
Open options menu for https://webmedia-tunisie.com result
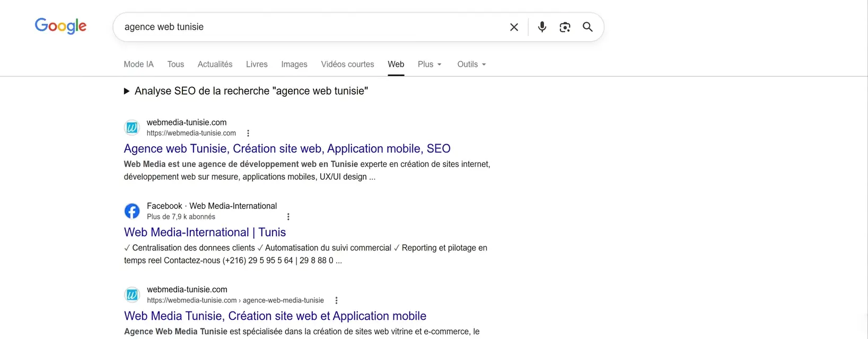(248, 133)
